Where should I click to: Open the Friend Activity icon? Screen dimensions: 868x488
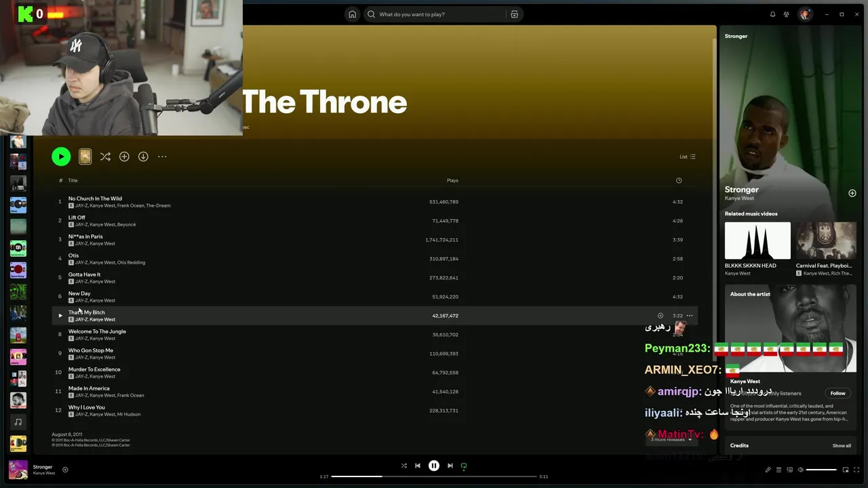(x=786, y=14)
